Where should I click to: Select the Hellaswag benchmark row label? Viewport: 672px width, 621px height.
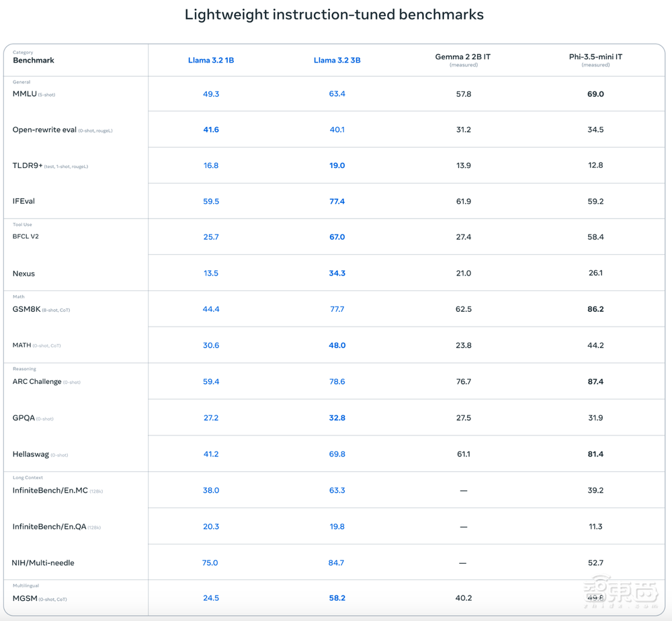31,454
